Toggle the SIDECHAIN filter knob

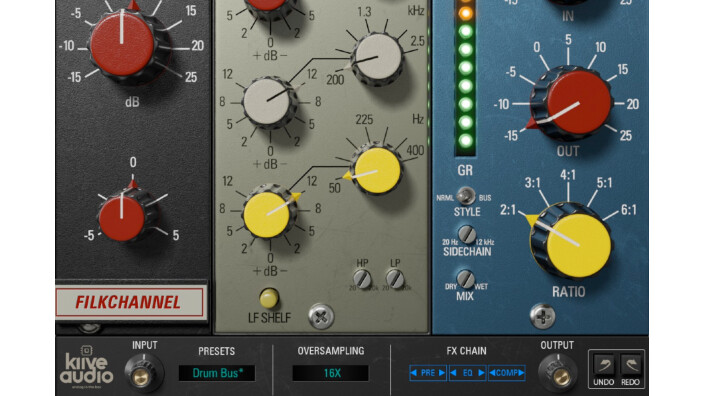pos(467,234)
